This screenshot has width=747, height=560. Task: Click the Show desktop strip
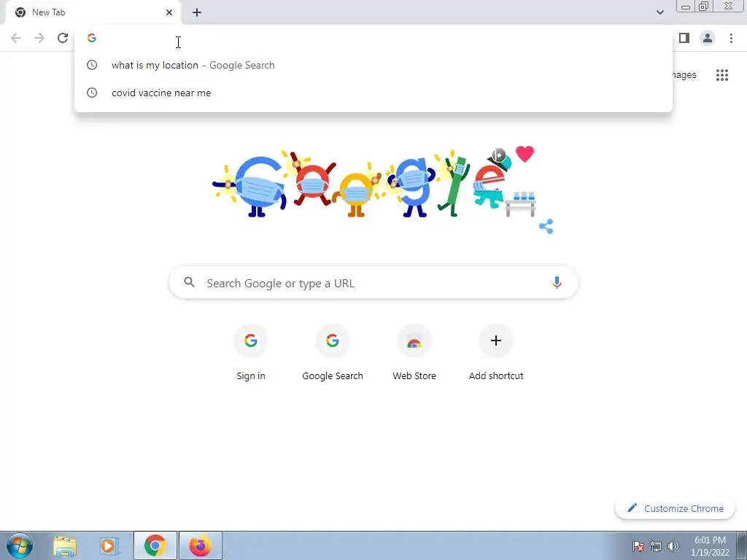tap(742, 546)
